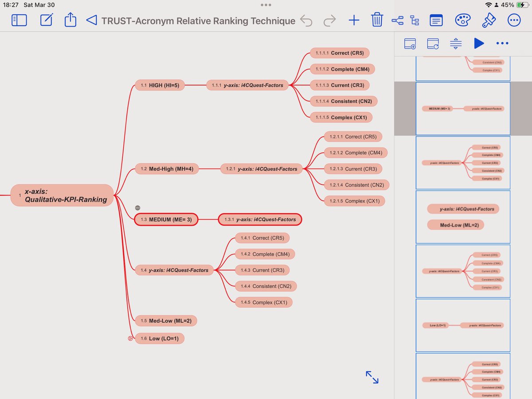Tap the battery status indicator
Viewport: 532px width, 399px height.
(522, 5)
